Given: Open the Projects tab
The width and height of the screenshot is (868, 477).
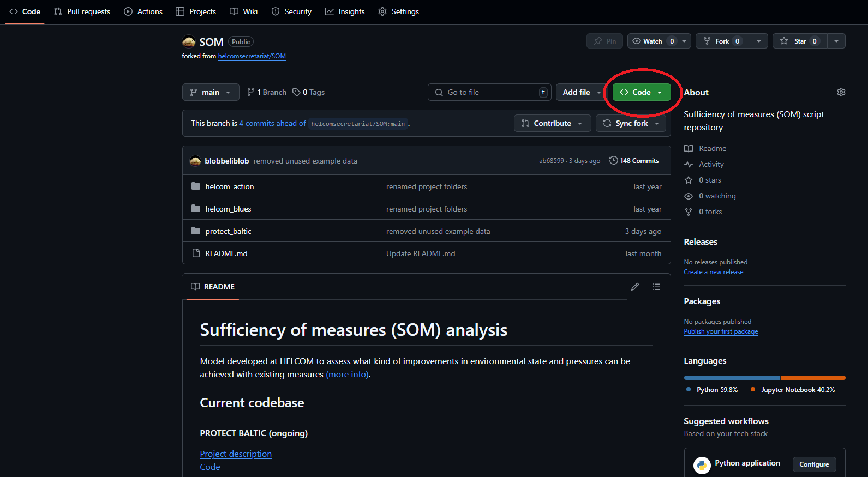Looking at the screenshot, I should coord(196,11).
